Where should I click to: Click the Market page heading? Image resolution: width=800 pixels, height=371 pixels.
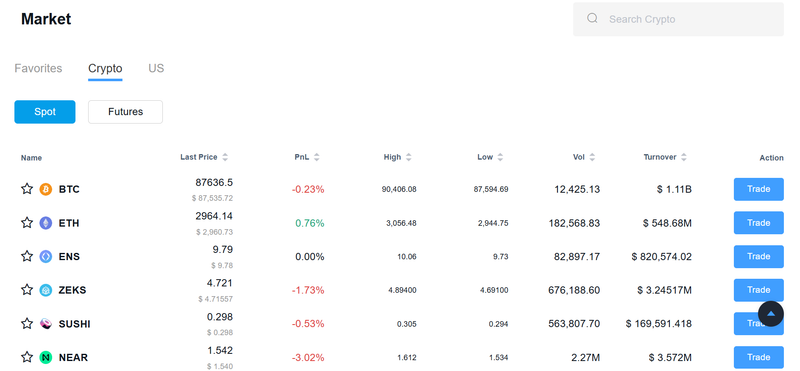[x=46, y=19]
